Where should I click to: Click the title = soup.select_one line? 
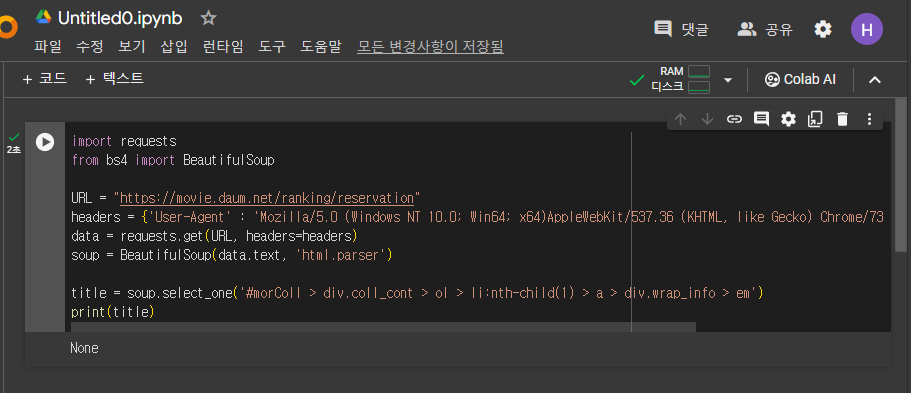pos(417,294)
